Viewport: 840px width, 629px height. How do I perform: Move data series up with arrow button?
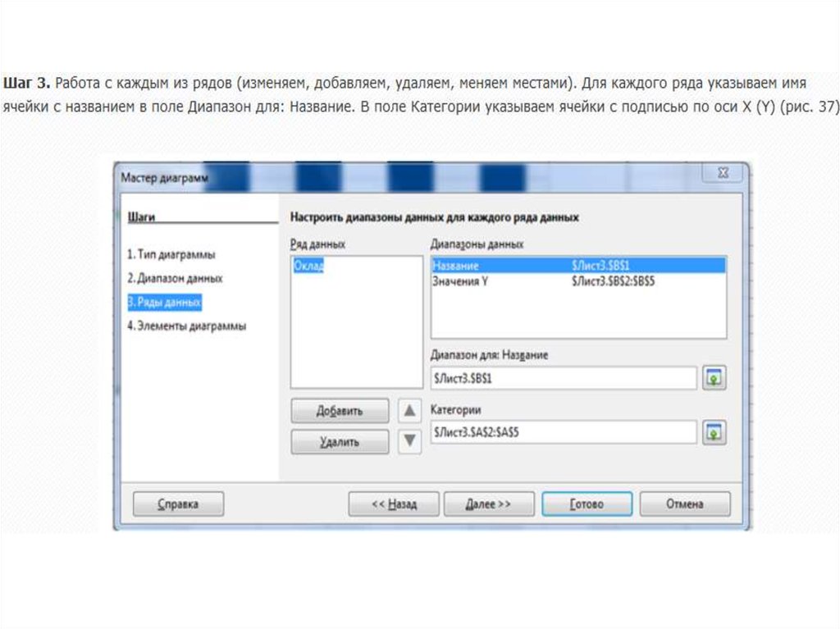pos(409,410)
